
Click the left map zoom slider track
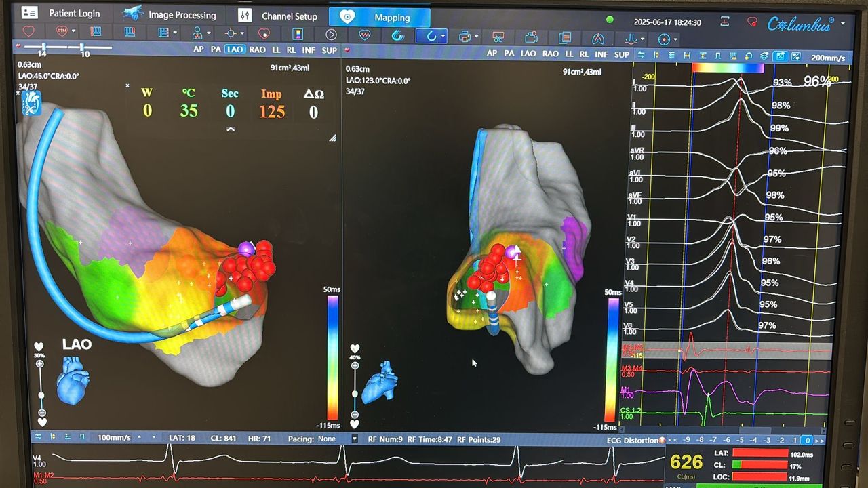tap(41, 390)
